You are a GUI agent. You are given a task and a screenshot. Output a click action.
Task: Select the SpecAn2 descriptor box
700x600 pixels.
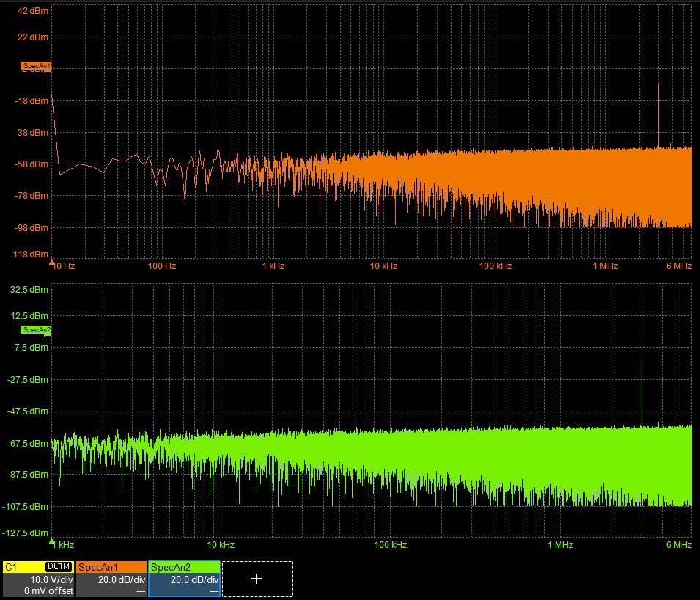[184, 579]
